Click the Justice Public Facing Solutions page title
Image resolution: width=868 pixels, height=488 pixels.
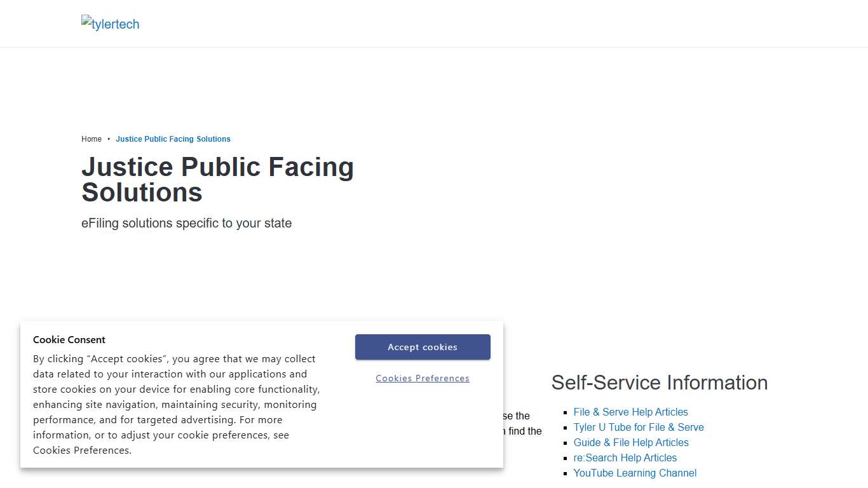[x=218, y=179]
